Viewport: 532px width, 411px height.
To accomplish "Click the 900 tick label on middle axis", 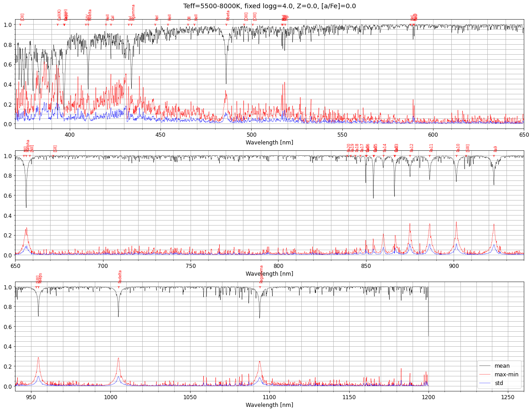I will coord(454,266).
